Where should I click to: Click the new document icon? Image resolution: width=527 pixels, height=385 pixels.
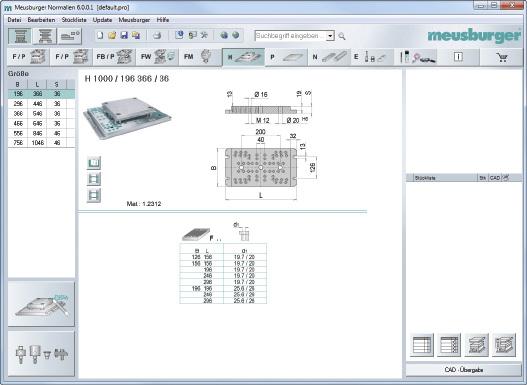[100, 35]
